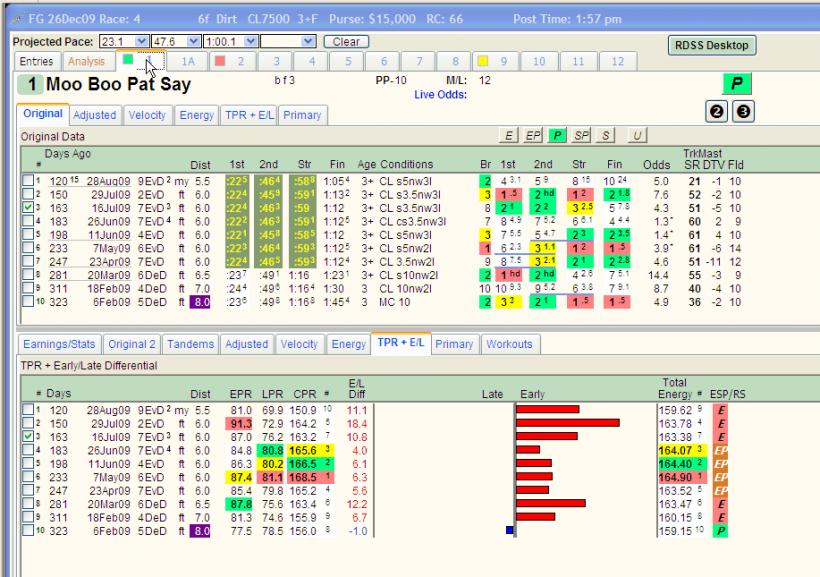Uncheck the 16Jul09 row in Original Data
The height and width of the screenshot is (577, 820).
(28, 208)
